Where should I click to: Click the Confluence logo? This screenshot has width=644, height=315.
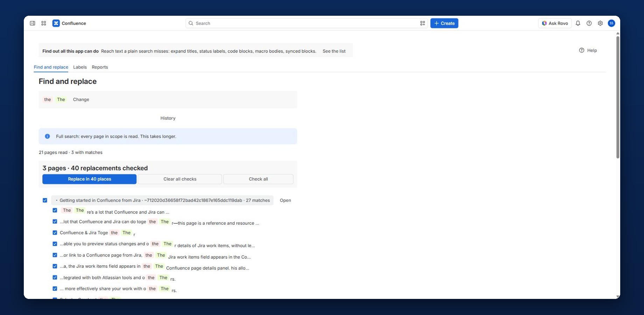(69, 23)
